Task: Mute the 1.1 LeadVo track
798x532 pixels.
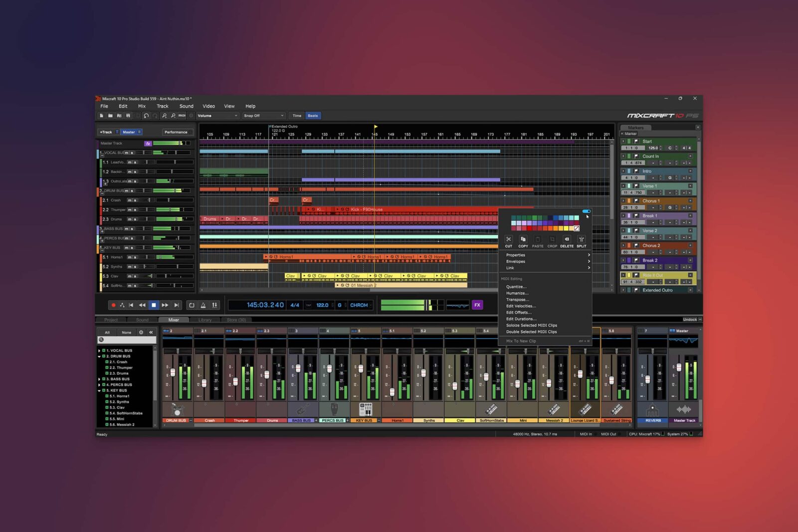Action: pos(130,163)
